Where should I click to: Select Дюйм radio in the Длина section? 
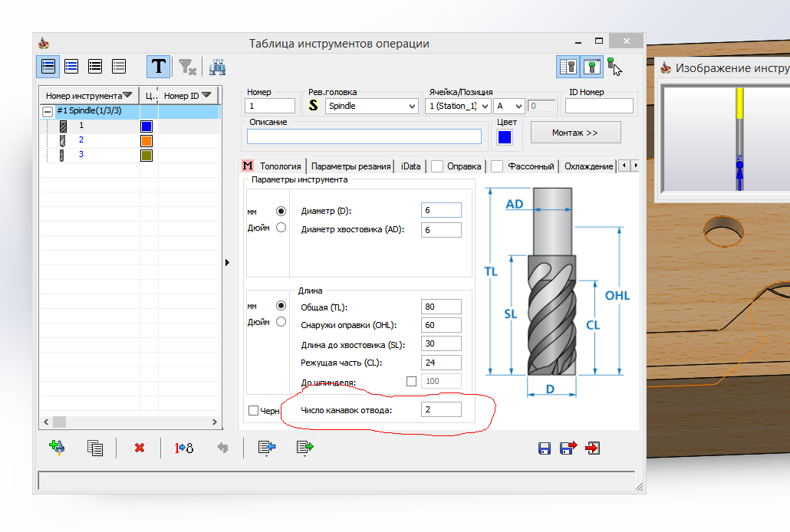pos(281,321)
